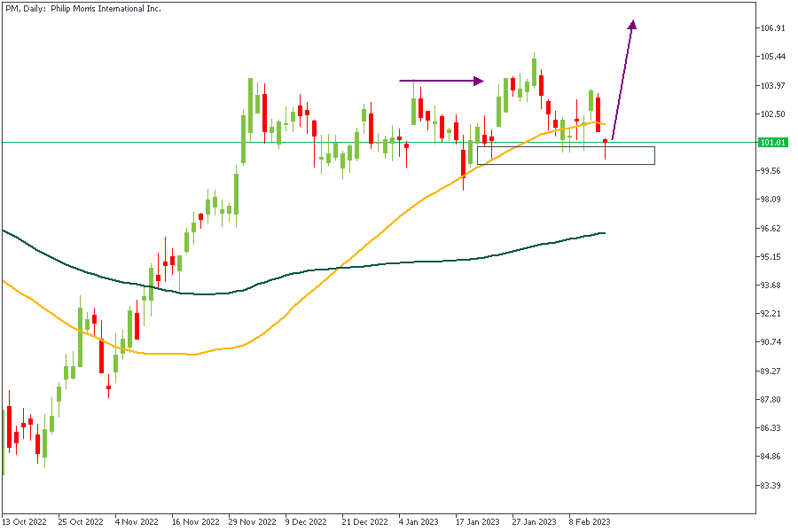Click the 83.39 price axis label
798x532 pixels.
click(x=773, y=486)
